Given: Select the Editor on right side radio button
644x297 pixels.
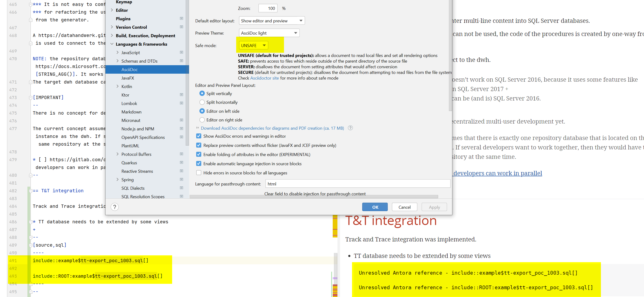Looking at the screenshot, I should pyautogui.click(x=202, y=120).
